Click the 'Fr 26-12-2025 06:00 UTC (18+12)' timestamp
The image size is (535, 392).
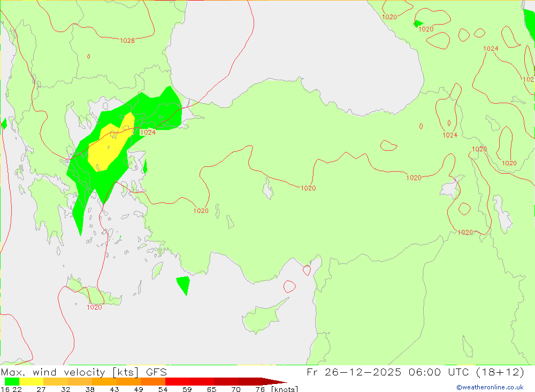click(x=415, y=372)
